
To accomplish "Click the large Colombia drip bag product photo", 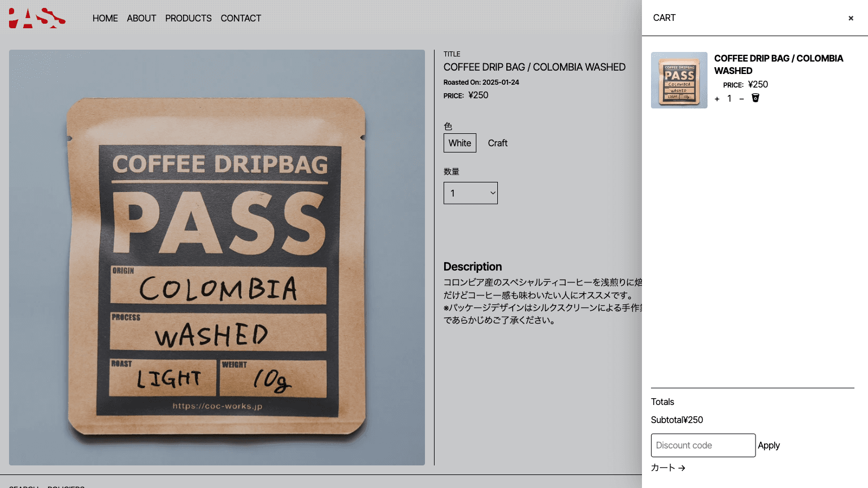I will (x=216, y=258).
